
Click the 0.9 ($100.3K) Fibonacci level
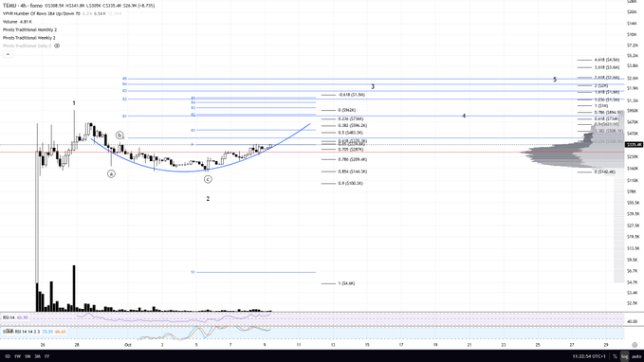point(350,184)
